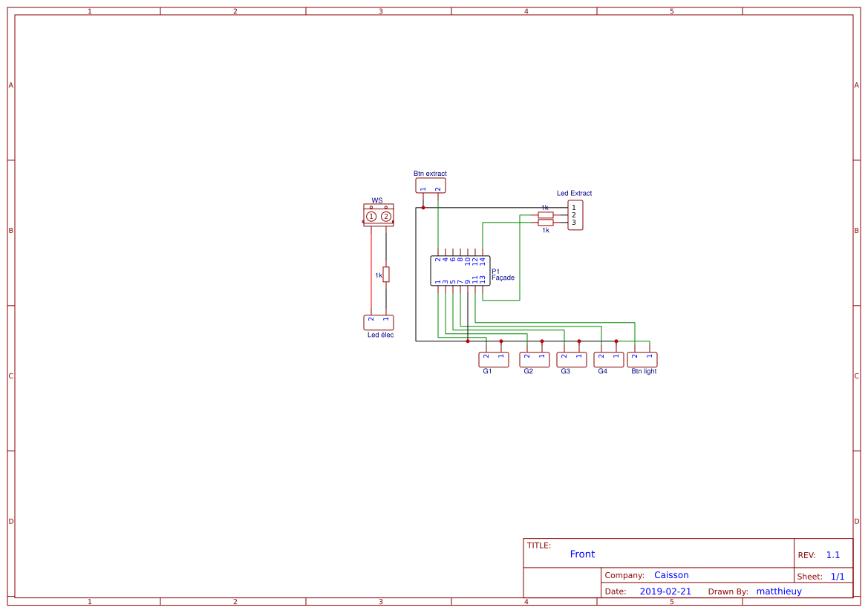
Task: Select the G3 connector symbol
Action: click(x=572, y=360)
